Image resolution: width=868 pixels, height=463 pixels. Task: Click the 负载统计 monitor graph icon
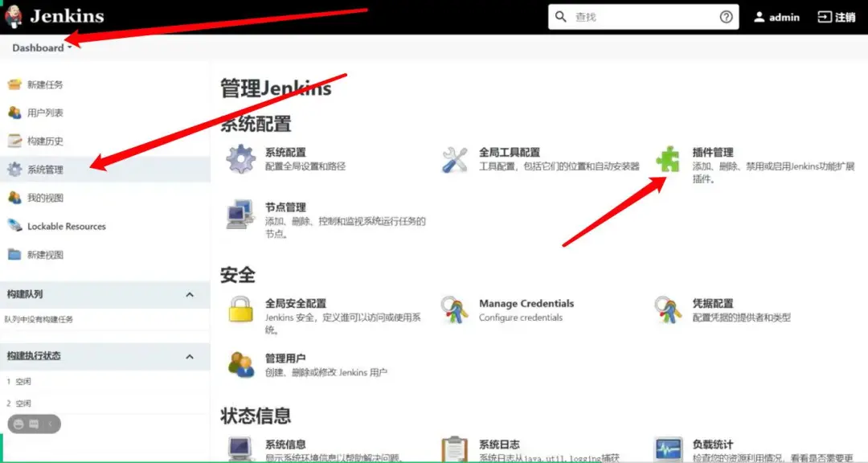(x=668, y=449)
